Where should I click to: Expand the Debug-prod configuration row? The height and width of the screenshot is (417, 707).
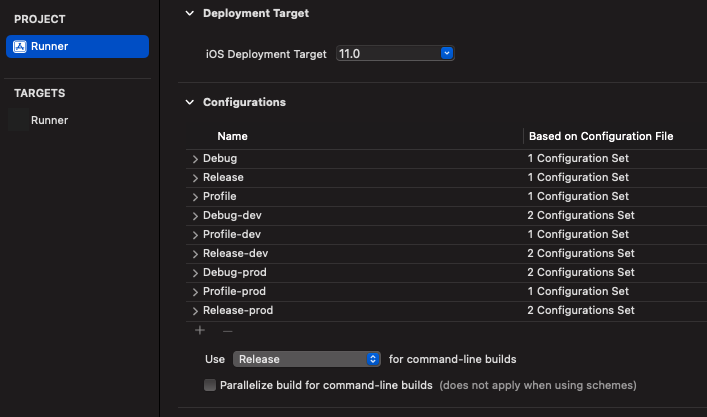click(x=195, y=273)
